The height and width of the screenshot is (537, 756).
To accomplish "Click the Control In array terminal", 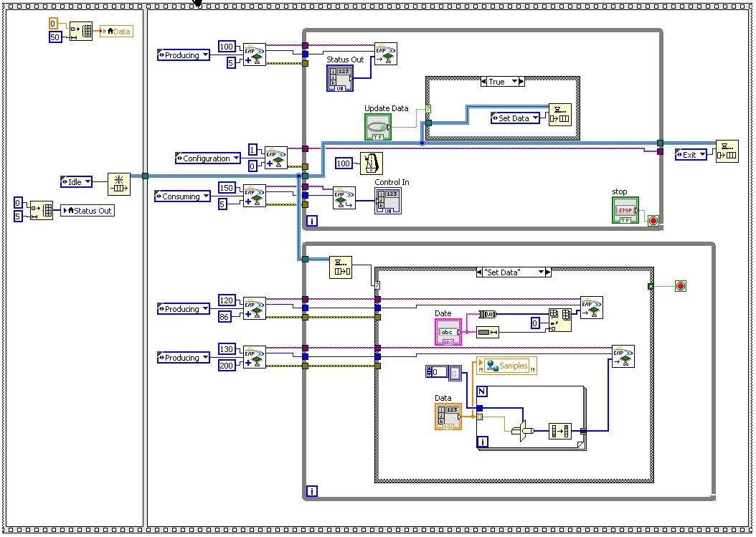I will [x=388, y=201].
